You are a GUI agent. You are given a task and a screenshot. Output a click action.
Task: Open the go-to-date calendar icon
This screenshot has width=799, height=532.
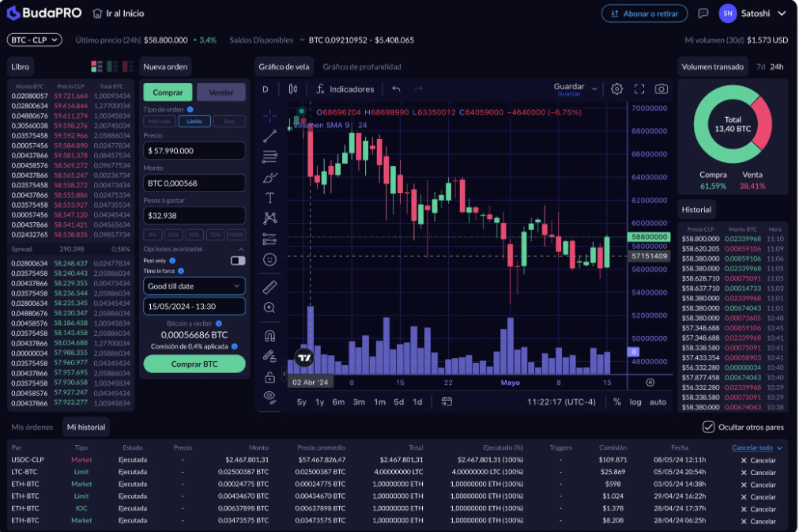pyautogui.click(x=447, y=402)
